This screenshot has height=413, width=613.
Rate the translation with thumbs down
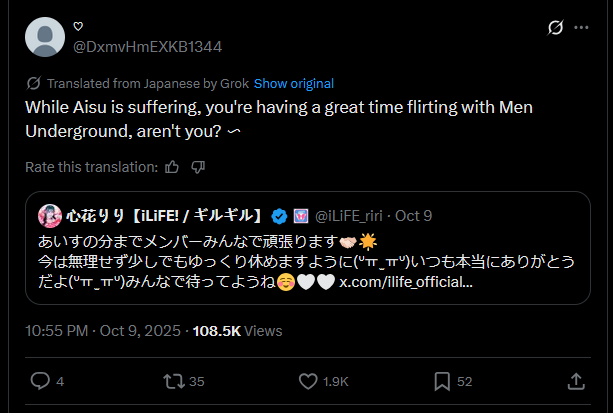point(198,167)
